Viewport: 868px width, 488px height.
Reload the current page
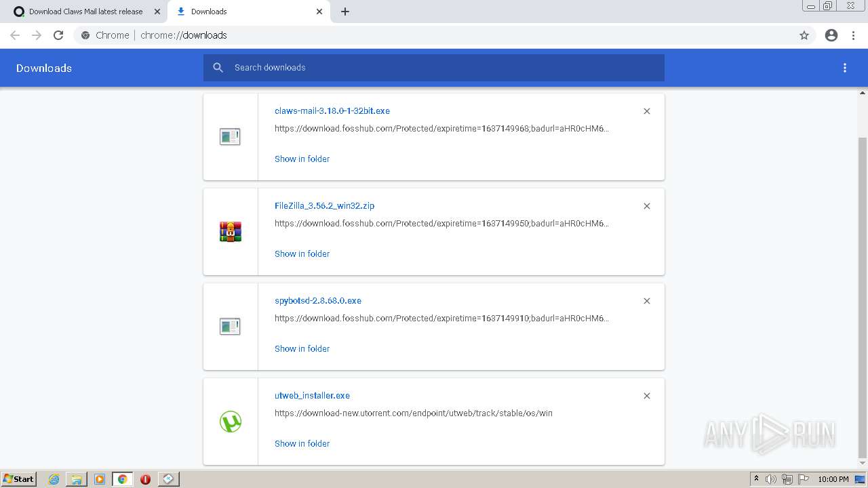(x=58, y=35)
